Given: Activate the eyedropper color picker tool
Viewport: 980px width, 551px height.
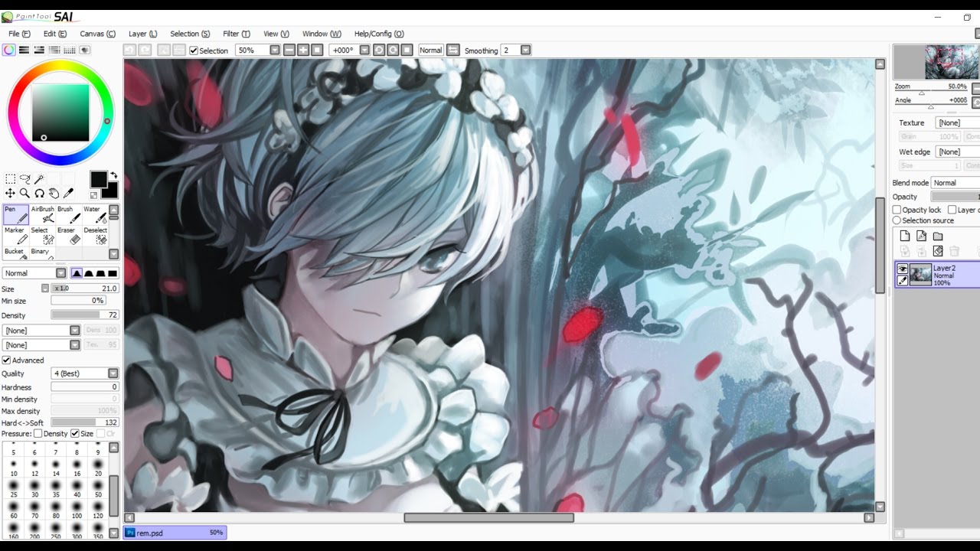Looking at the screenshot, I should [68, 194].
